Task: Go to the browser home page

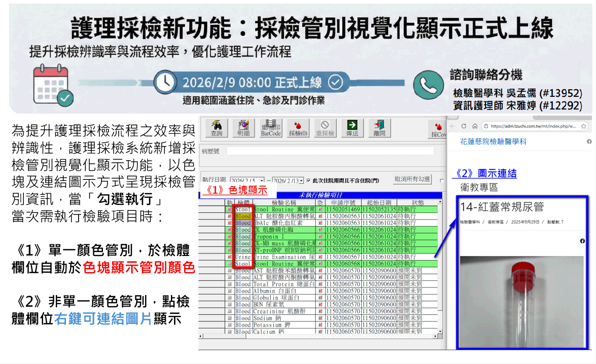Action: tap(475, 126)
